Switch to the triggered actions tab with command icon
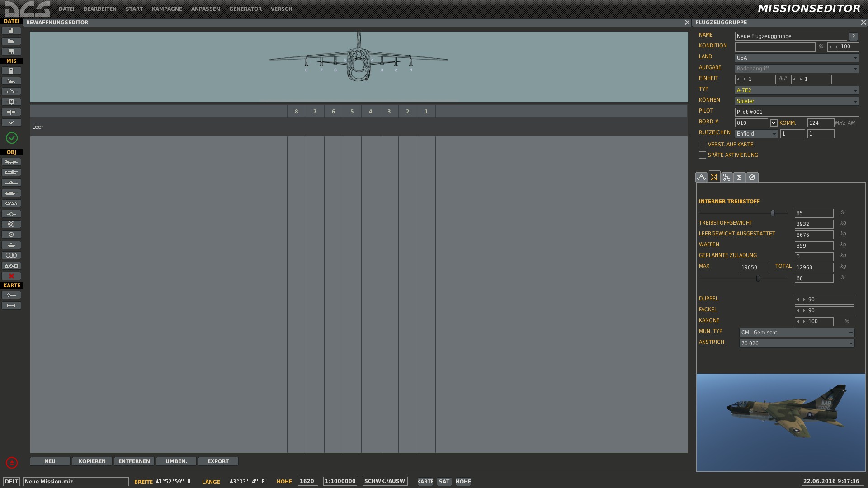868x488 pixels. pyautogui.click(x=726, y=177)
